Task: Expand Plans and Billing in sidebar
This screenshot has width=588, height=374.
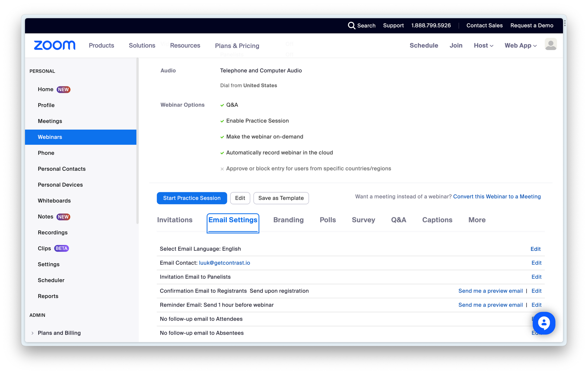Action: pyautogui.click(x=32, y=333)
